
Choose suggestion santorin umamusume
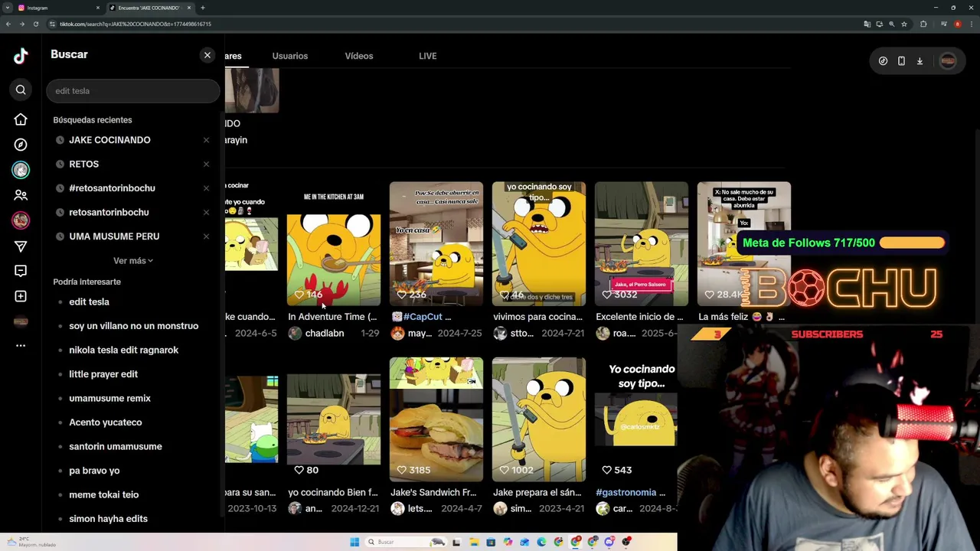pos(116,446)
